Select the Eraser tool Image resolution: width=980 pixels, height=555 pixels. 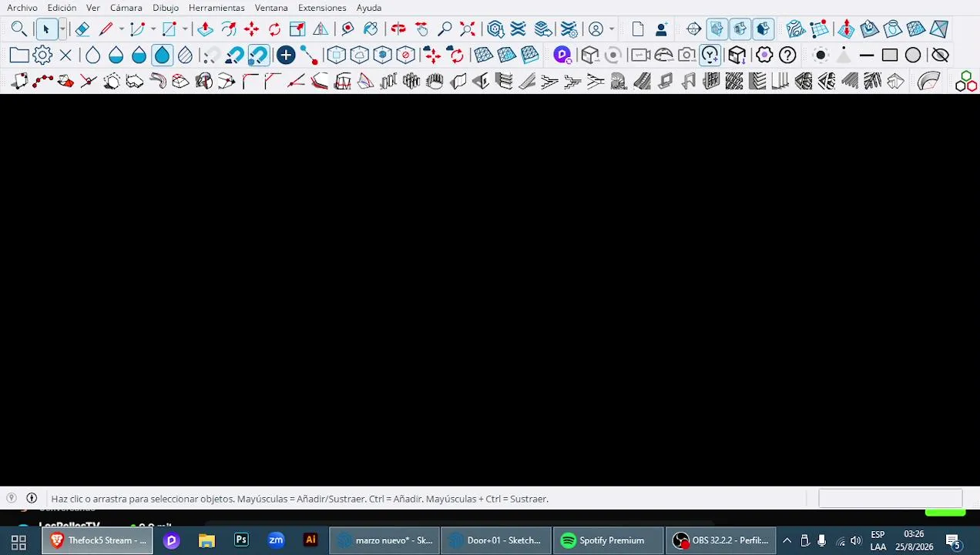[82, 29]
